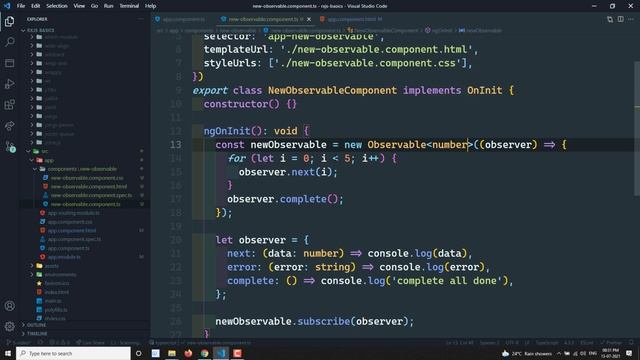Open Source Control view with badge

9,146
